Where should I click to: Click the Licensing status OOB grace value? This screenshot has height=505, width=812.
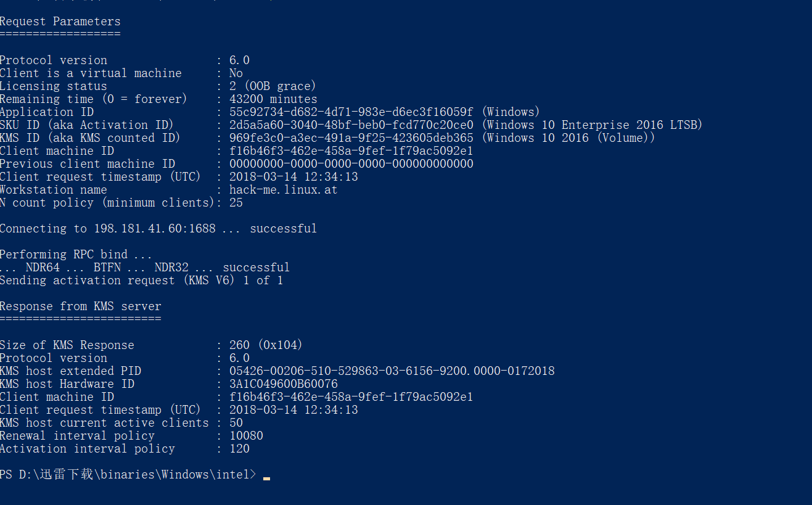pyautogui.click(x=273, y=86)
